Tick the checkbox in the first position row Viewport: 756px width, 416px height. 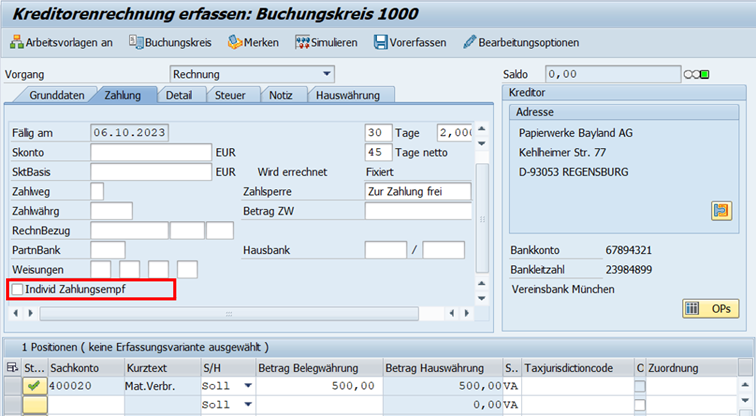[640, 386]
